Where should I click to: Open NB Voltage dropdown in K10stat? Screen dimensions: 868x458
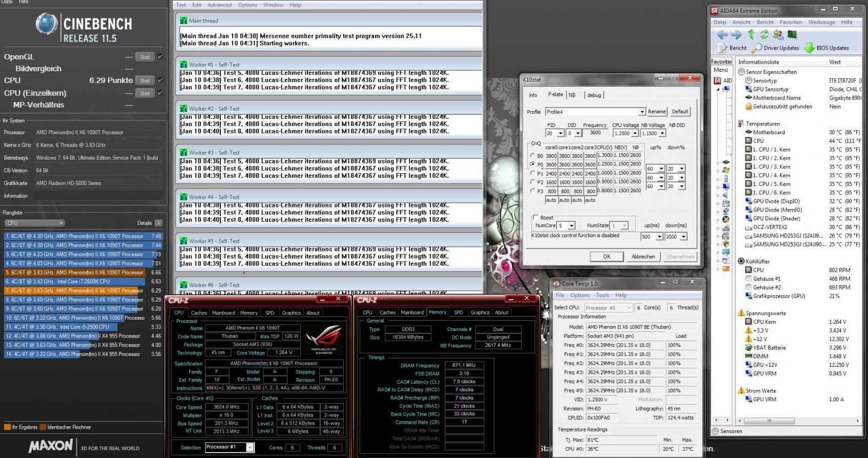662,133
